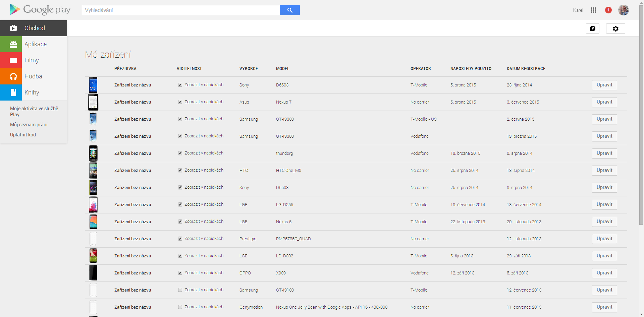This screenshot has height=317, width=644.
Task: Open the Google apps grid
Action: tap(593, 10)
